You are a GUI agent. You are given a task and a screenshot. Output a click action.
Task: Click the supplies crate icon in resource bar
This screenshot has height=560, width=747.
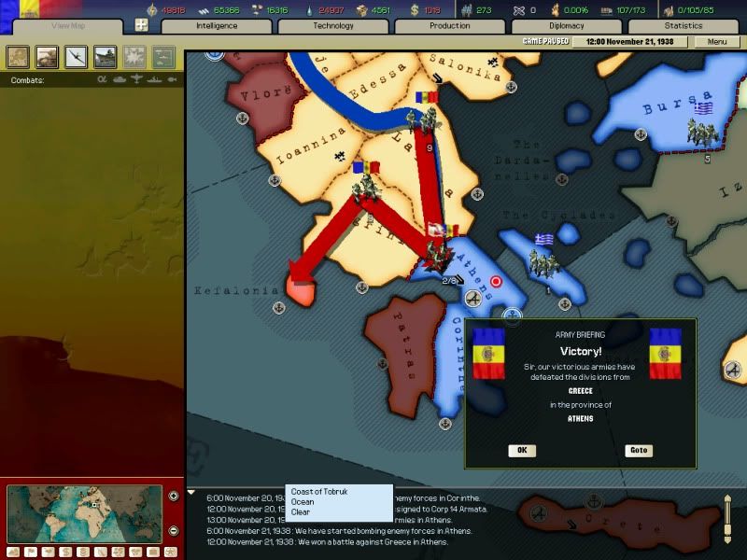(x=362, y=10)
